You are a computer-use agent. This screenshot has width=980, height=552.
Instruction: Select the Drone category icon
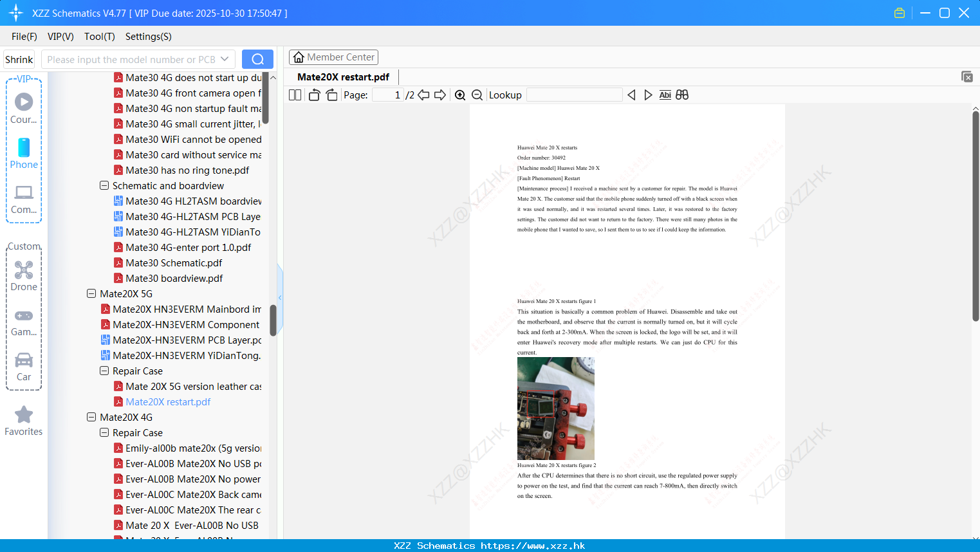pyautogui.click(x=24, y=276)
